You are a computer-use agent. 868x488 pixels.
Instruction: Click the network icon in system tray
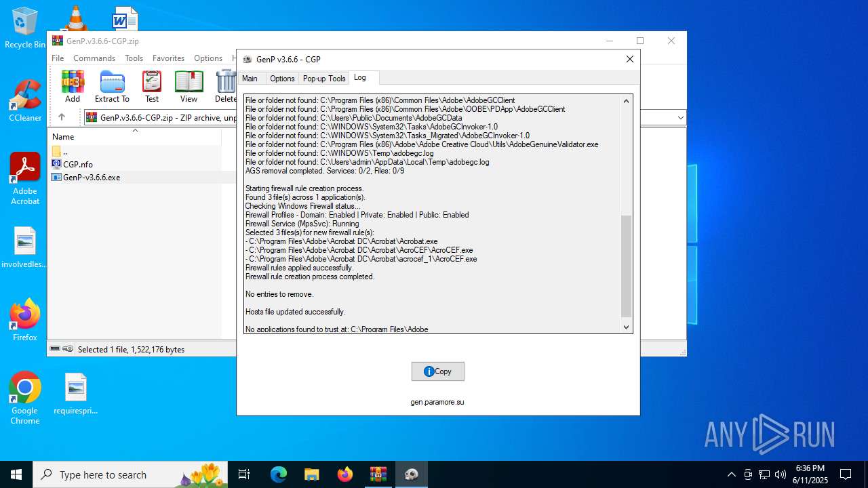[764, 474]
